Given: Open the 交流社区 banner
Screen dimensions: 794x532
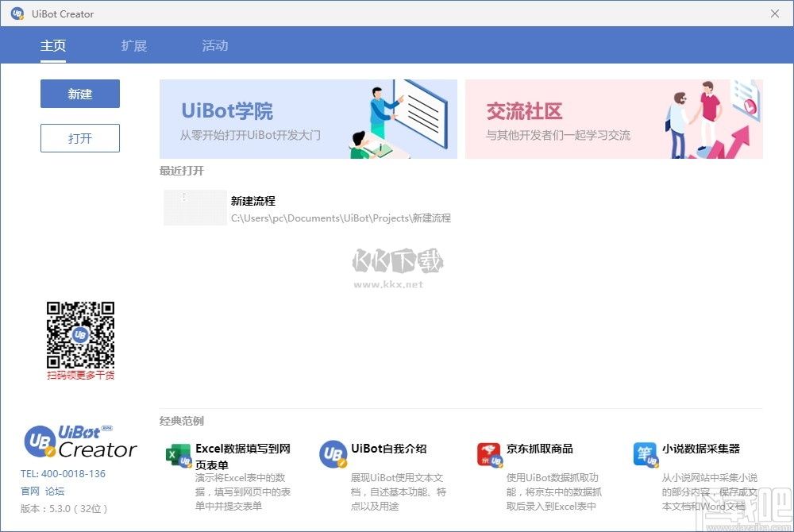Looking at the screenshot, I should click(614, 119).
